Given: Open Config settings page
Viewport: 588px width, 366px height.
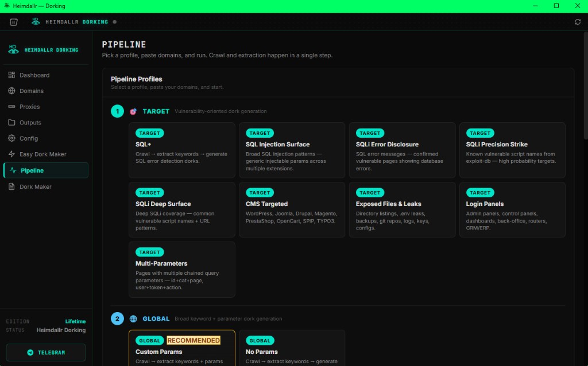Looking at the screenshot, I should (46, 138).
